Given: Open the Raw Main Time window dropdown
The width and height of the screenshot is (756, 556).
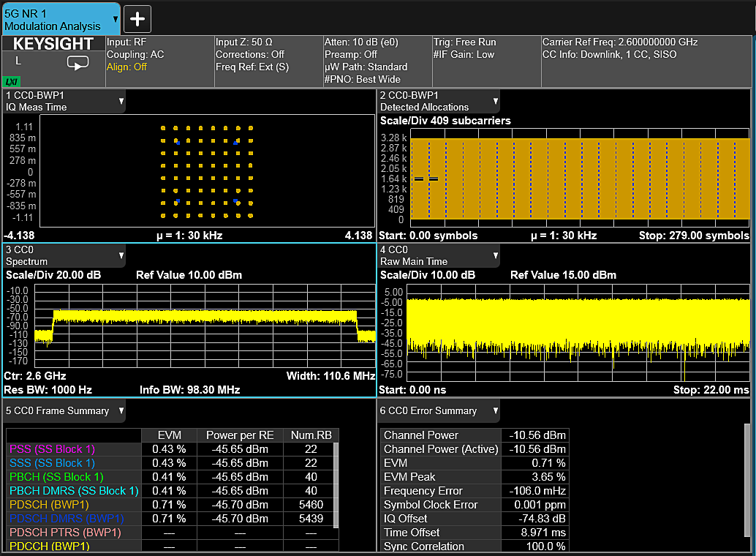Looking at the screenshot, I should [x=496, y=256].
